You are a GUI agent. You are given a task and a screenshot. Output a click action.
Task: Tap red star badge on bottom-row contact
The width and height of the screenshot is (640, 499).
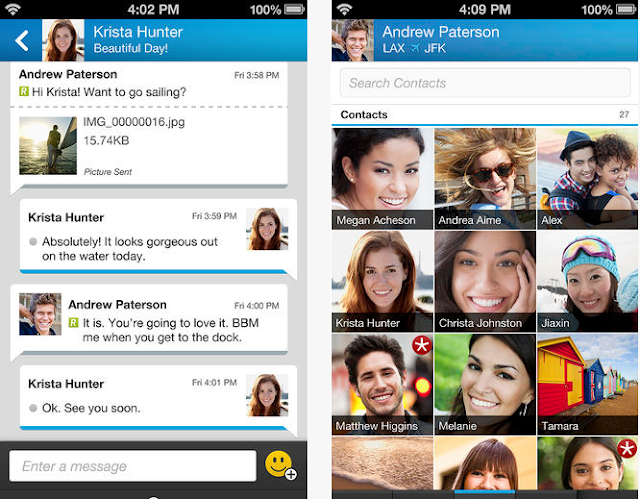[x=627, y=448]
